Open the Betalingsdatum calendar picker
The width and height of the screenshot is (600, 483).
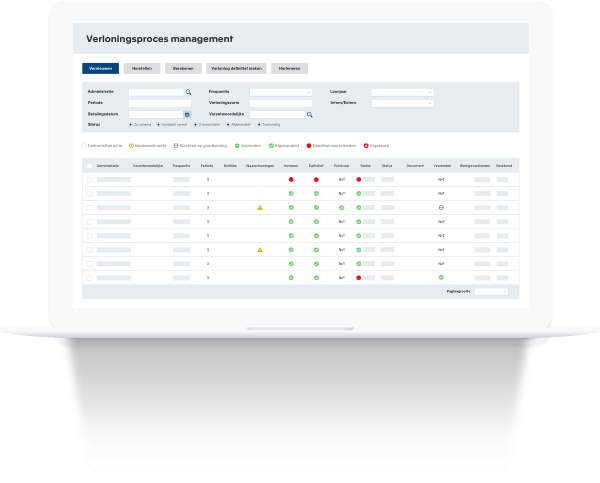click(187, 114)
